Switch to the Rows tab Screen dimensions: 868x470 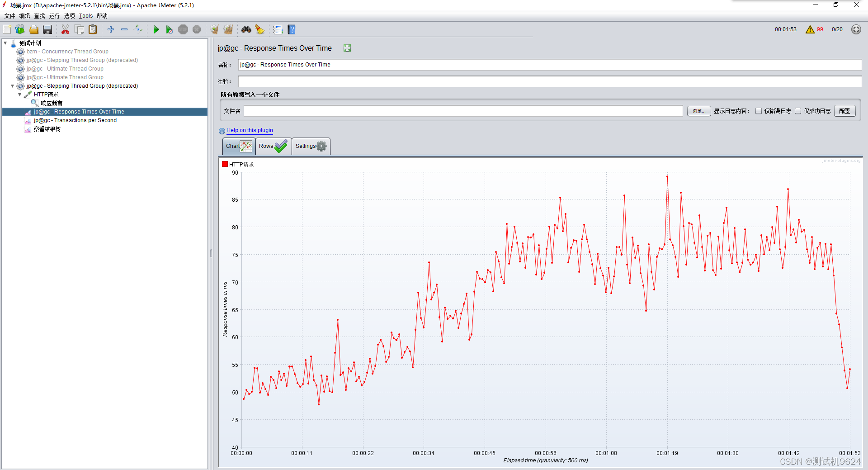(x=274, y=146)
